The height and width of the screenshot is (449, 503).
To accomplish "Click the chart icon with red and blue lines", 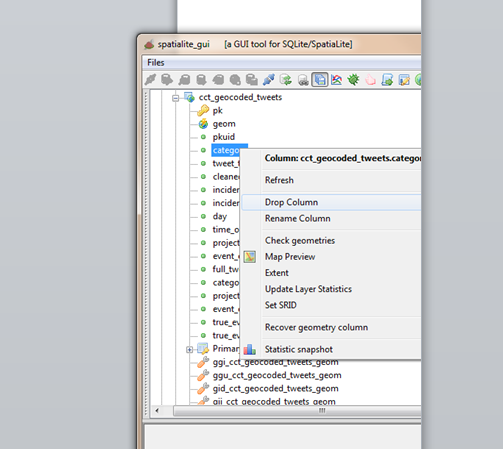I will pos(337,80).
